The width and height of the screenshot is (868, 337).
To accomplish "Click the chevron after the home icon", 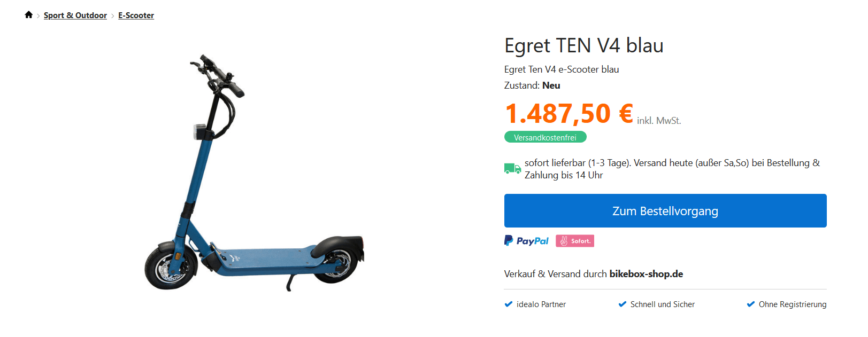I will 39,16.
